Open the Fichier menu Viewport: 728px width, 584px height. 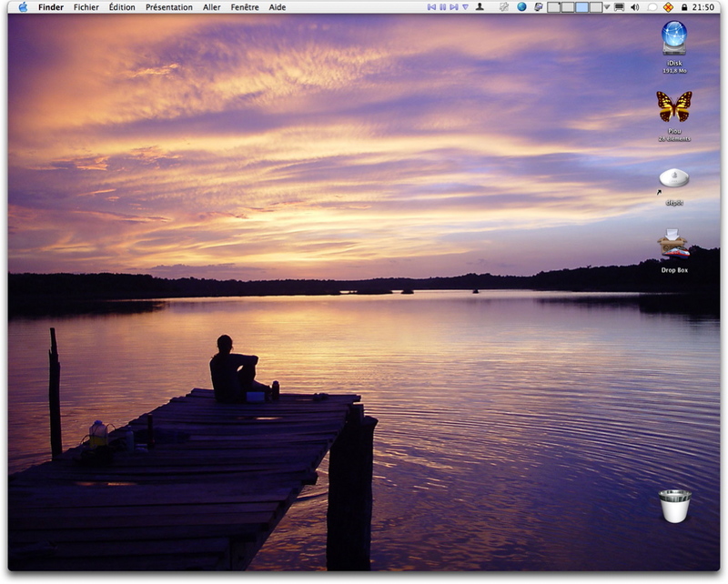tap(86, 7)
